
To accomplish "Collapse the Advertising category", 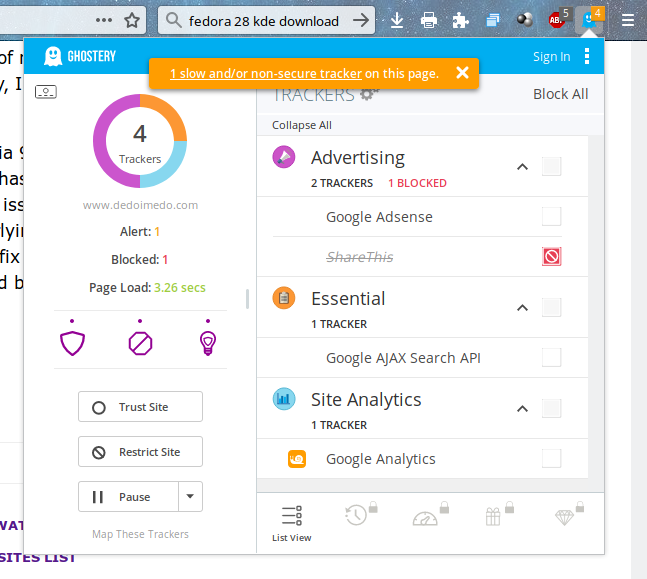I will [522, 167].
